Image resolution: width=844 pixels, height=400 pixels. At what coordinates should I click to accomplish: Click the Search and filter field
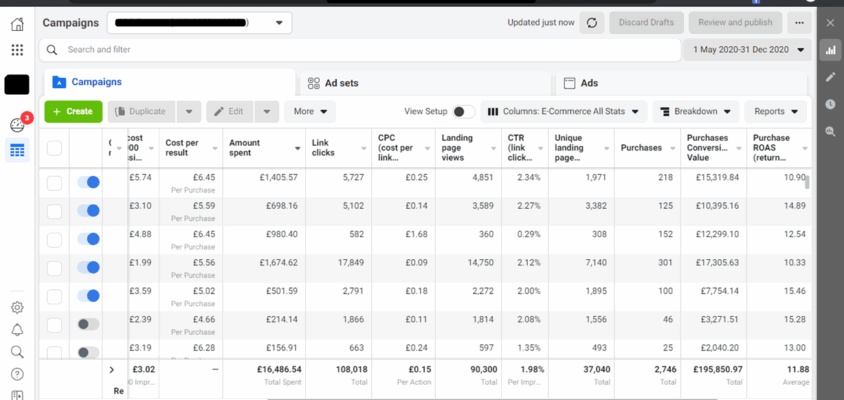(360, 50)
